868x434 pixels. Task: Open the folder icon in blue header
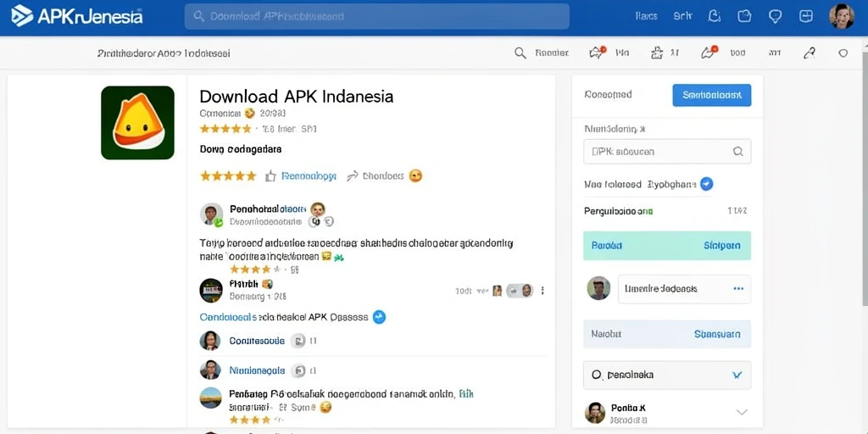click(744, 16)
